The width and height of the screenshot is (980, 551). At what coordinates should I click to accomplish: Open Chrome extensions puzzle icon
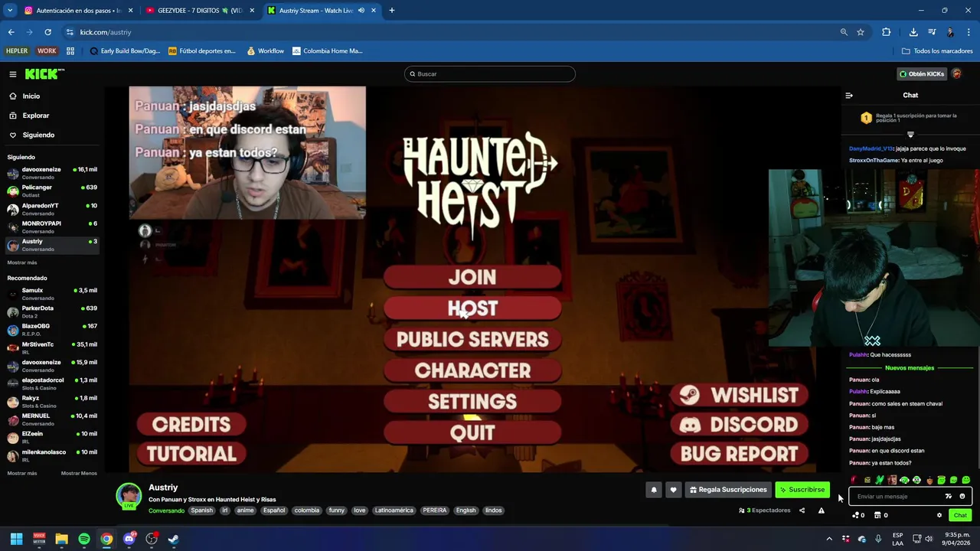pos(886,32)
